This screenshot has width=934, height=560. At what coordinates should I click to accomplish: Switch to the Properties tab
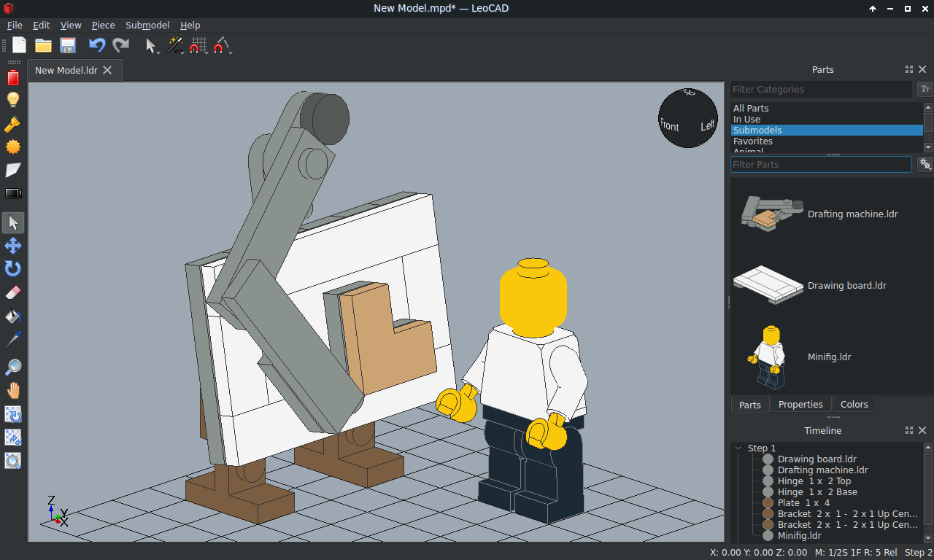(800, 405)
